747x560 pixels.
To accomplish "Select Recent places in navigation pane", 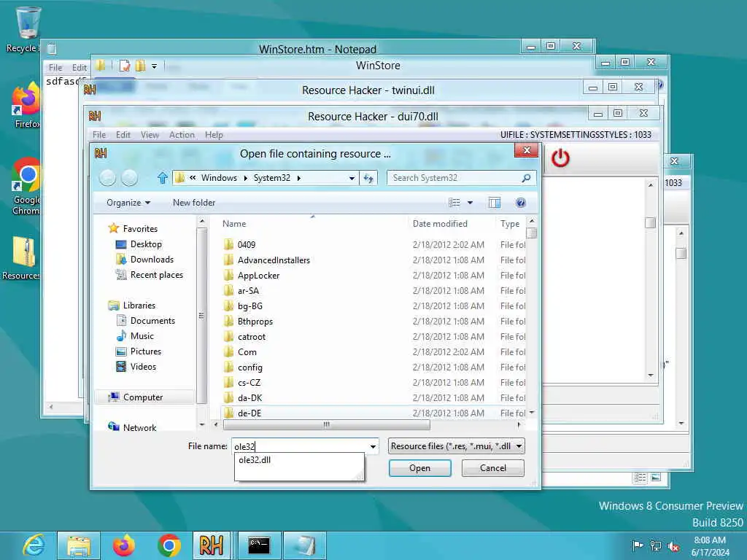I will [x=156, y=275].
